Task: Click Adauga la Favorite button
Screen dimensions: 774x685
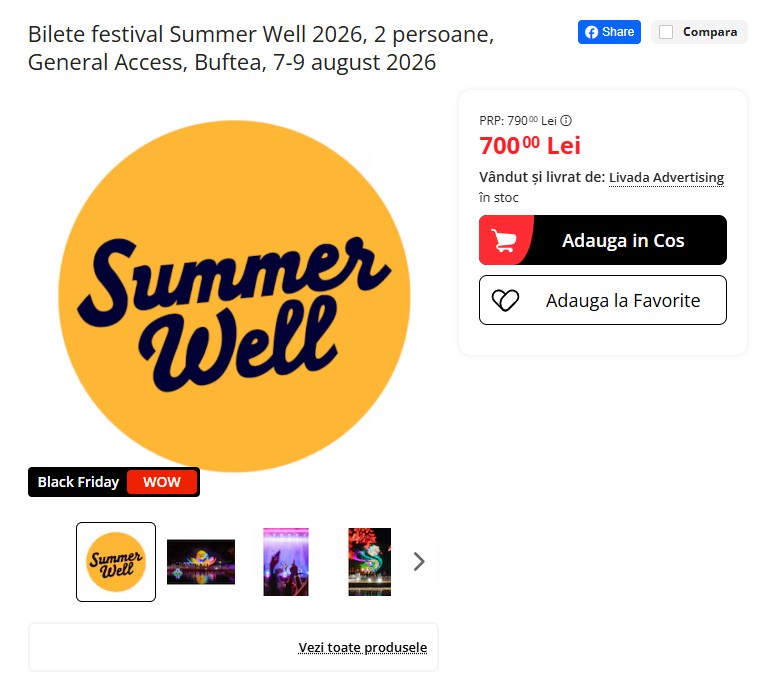Action: pyautogui.click(x=603, y=300)
